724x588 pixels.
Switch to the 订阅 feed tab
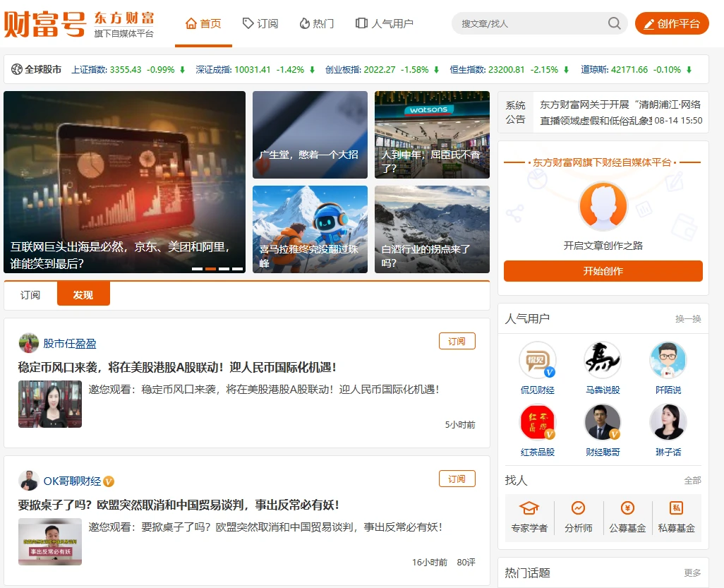coord(30,294)
